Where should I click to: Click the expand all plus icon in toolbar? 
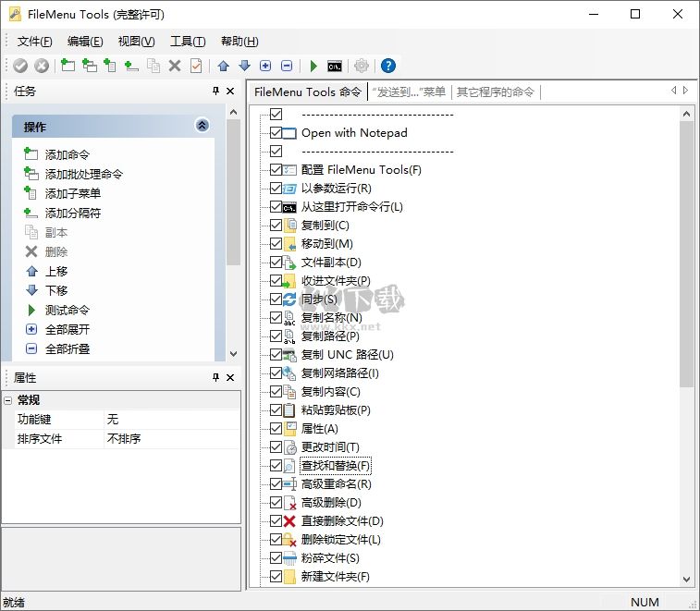pos(265,66)
